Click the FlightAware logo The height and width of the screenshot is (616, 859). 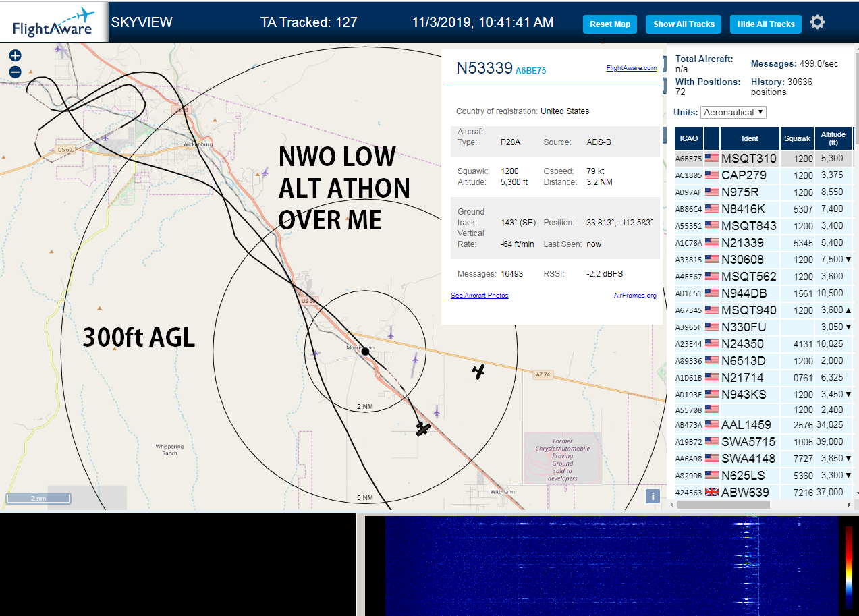(54, 22)
